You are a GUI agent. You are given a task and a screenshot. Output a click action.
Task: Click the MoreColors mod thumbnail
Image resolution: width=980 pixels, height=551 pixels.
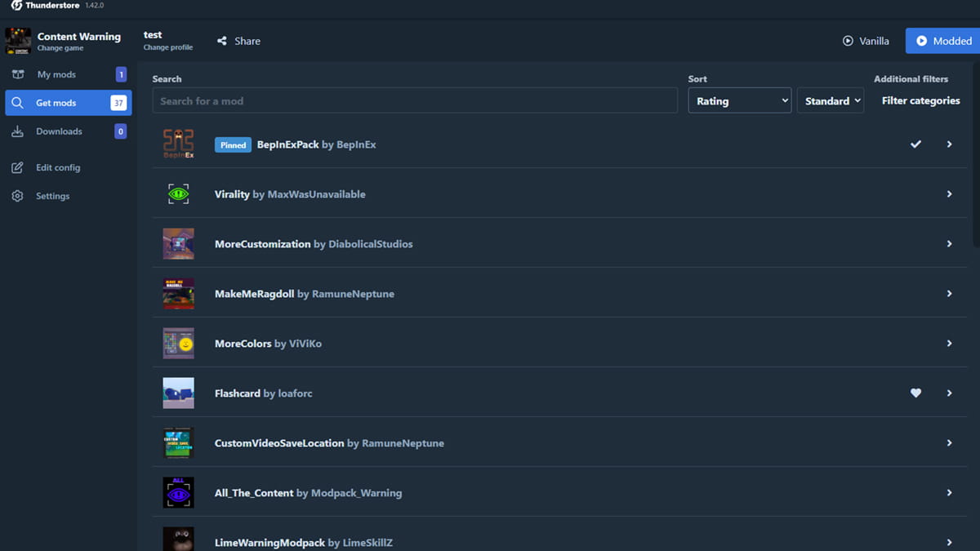(x=178, y=343)
